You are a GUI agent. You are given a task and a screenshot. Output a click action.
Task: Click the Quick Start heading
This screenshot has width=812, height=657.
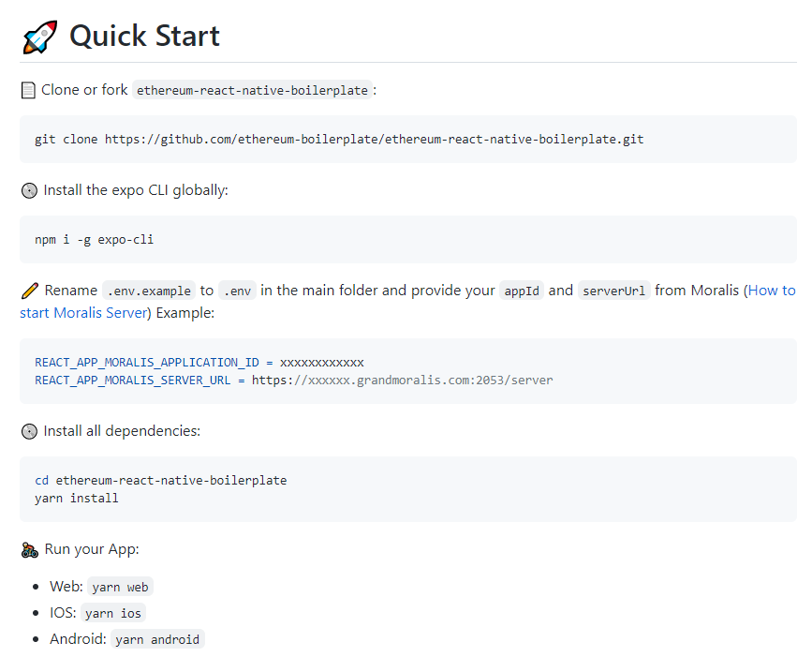pos(144,36)
